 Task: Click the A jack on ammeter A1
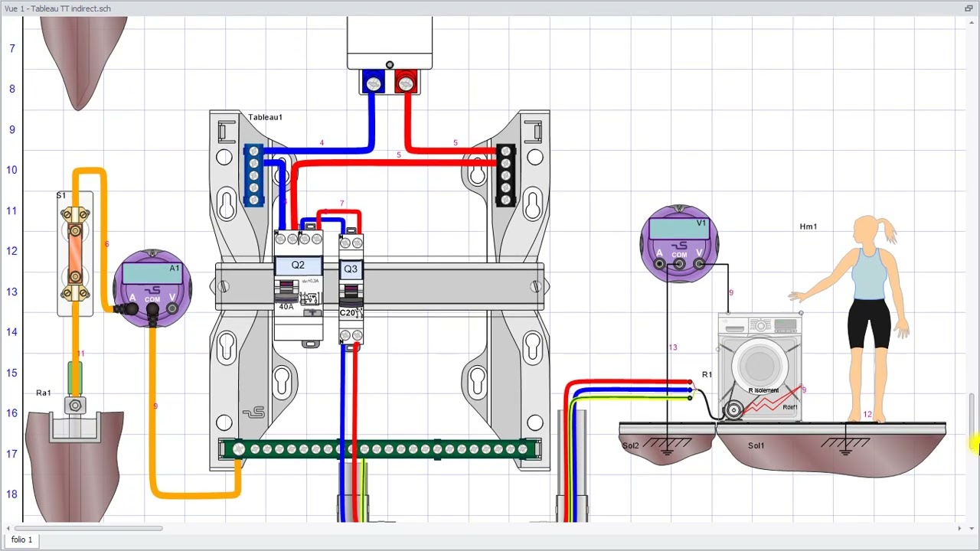[x=132, y=308]
